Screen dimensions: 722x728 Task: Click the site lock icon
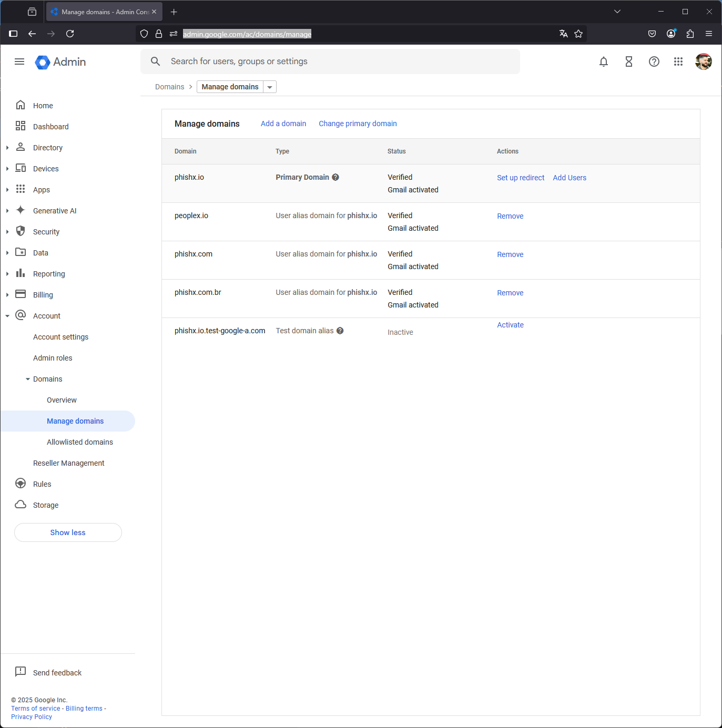(x=159, y=34)
